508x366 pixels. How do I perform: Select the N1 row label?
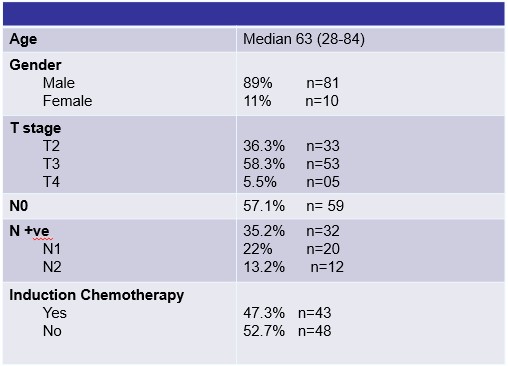click(x=52, y=249)
